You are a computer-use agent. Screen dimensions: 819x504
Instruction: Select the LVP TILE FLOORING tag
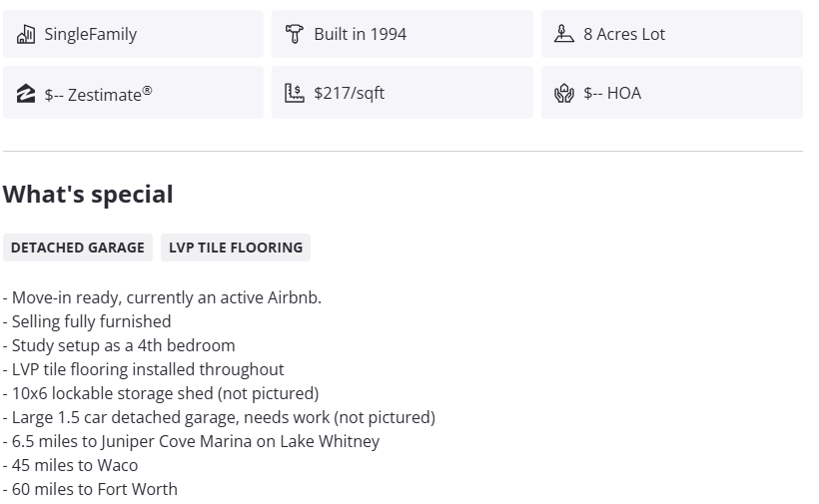[x=236, y=248]
